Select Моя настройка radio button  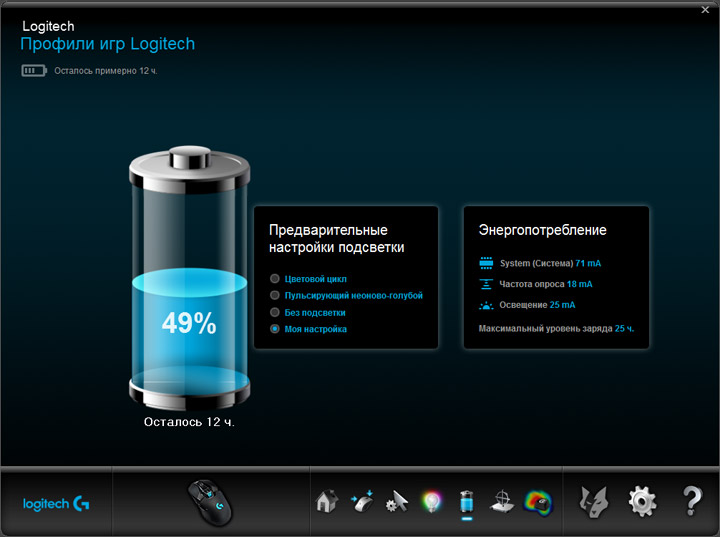click(275, 328)
